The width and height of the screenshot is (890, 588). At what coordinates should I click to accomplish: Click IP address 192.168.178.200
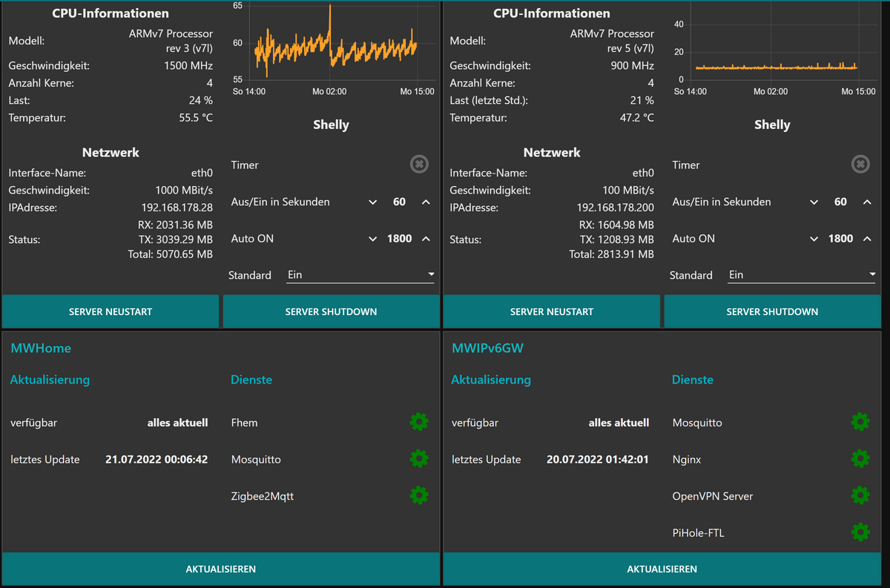click(616, 208)
